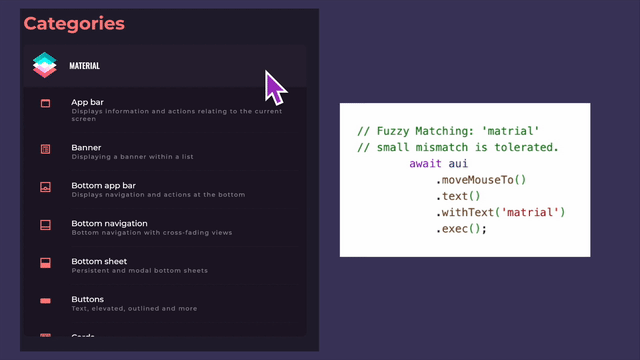The image size is (640, 360).
Task: Click the .text() code line
Action: (x=458, y=196)
